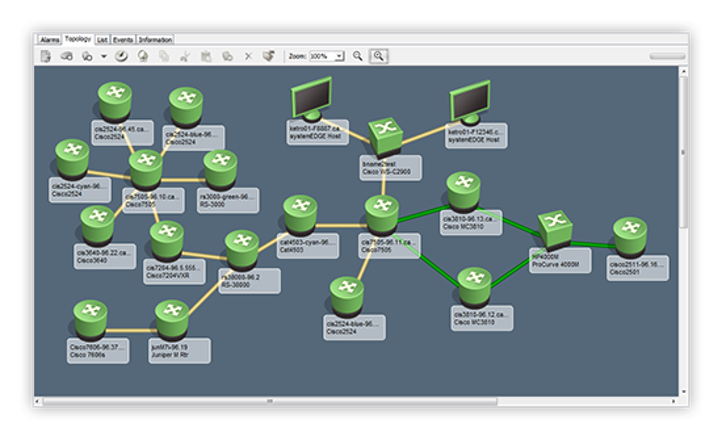Switch to the Alarms tab
The height and width of the screenshot is (440, 722).
tap(49, 39)
